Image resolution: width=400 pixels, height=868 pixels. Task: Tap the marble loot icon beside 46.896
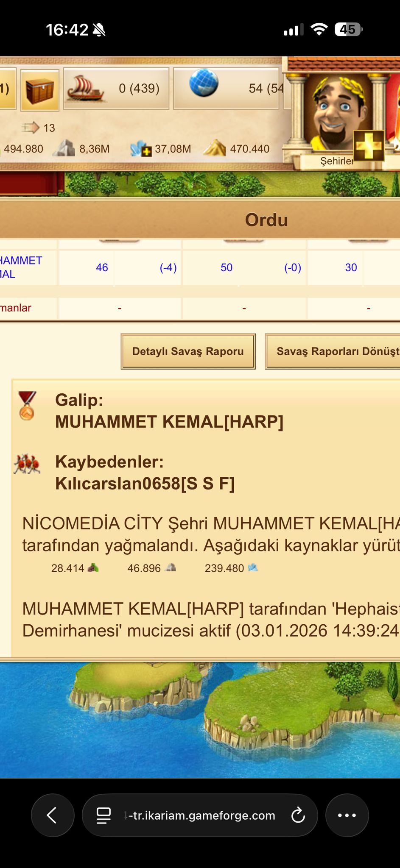pyautogui.click(x=171, y=568)
